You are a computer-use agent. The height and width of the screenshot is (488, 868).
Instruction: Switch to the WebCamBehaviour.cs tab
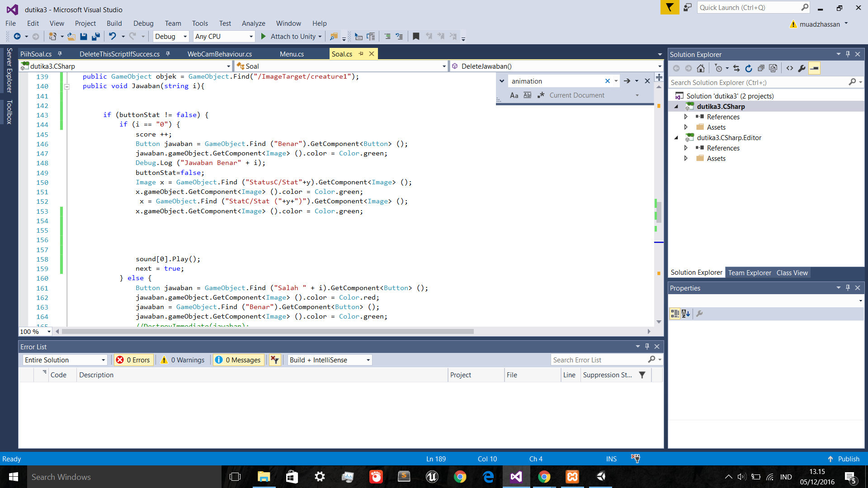coord(220,54)
